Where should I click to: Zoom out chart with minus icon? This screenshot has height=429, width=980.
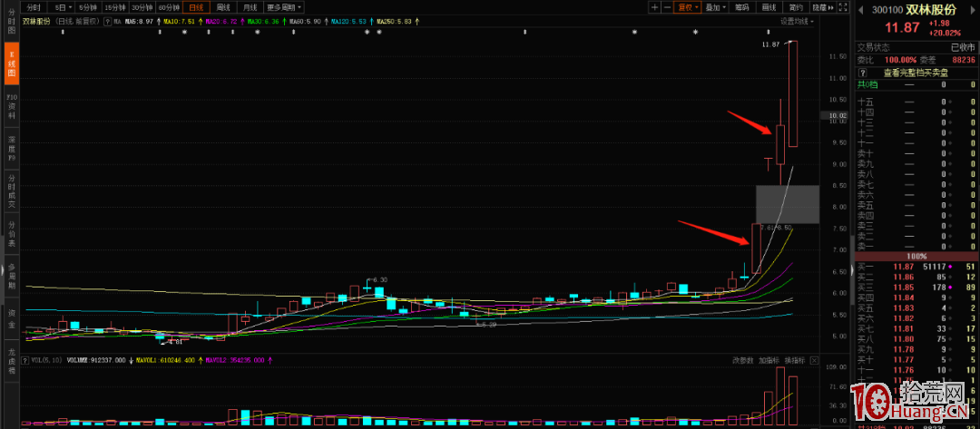coord(667,7)
